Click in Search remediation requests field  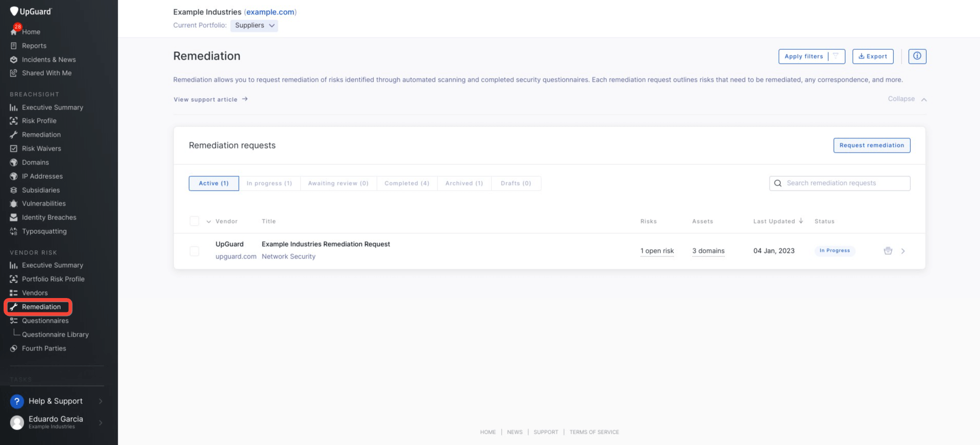(x=839, y=183)
